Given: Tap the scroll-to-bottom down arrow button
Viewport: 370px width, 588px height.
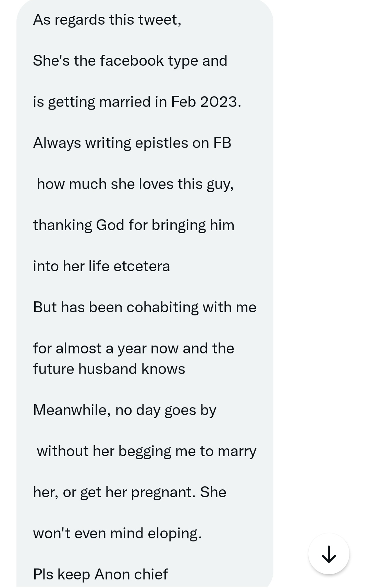Looking at the screenshot, I should coord(329,554).
